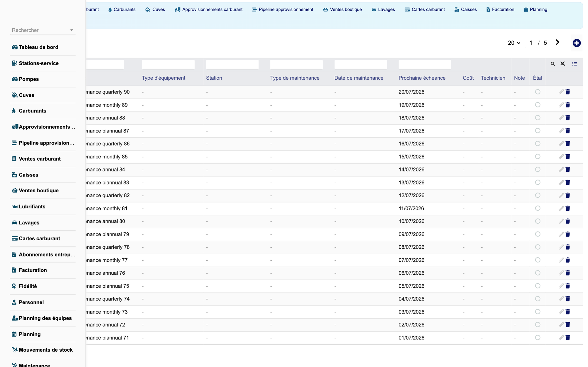The height and width of the screenshot is (367, 588).
Task: Open Pipeline approvisionnement top tab
Action: [283, 9]
